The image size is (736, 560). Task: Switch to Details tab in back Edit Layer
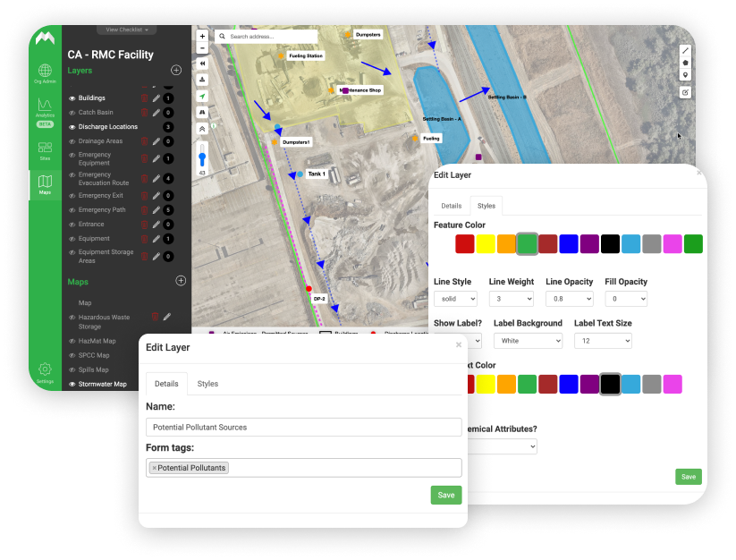[x=451, y=206]
